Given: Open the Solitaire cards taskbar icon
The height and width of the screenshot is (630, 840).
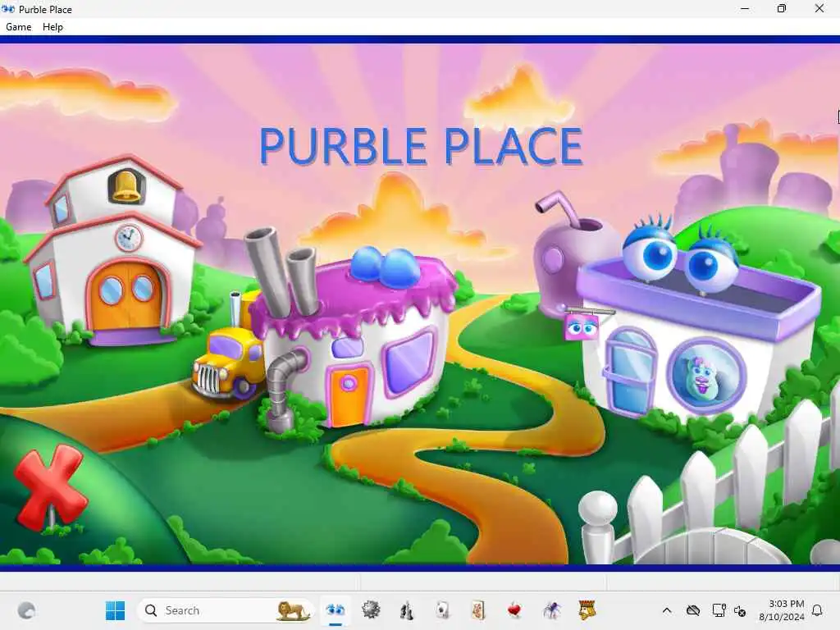Looking at the screenshot, I should click(x=442, y=610).
